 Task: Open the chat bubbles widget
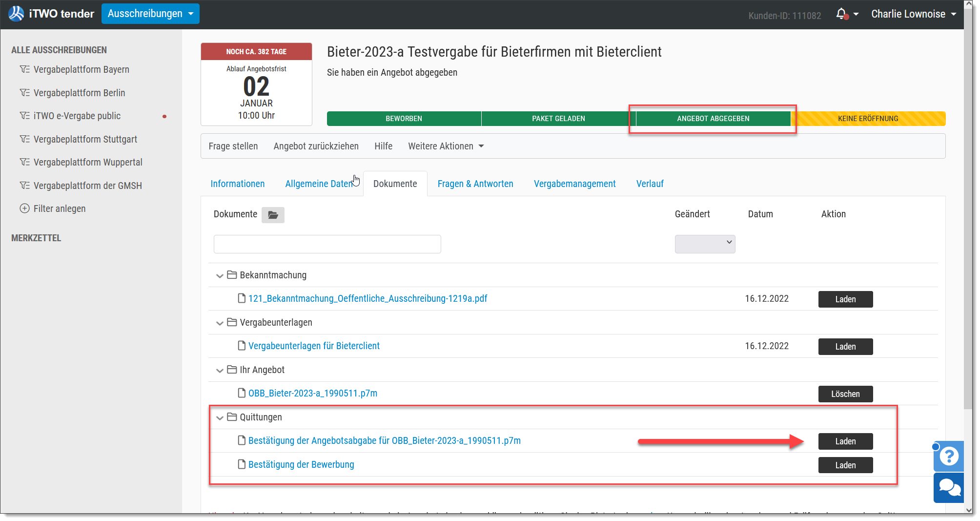(x=949, y=487)
